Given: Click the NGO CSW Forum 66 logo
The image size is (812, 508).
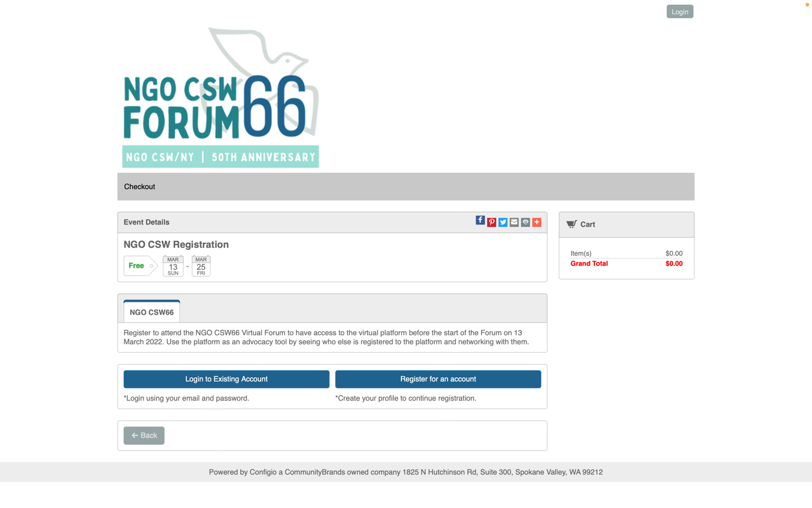Looking at the screenshot, I should click(x=221, y=98).
